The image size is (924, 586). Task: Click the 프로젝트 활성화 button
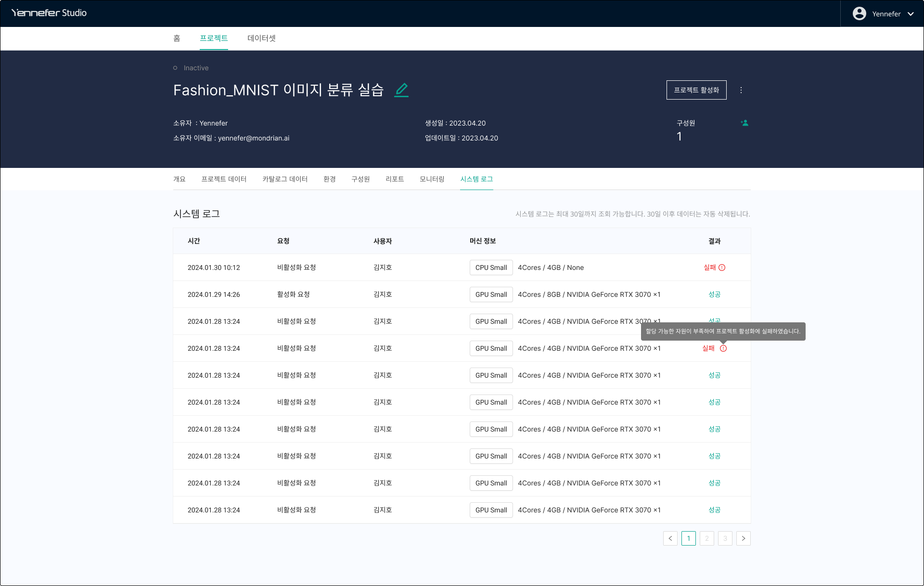696,90
